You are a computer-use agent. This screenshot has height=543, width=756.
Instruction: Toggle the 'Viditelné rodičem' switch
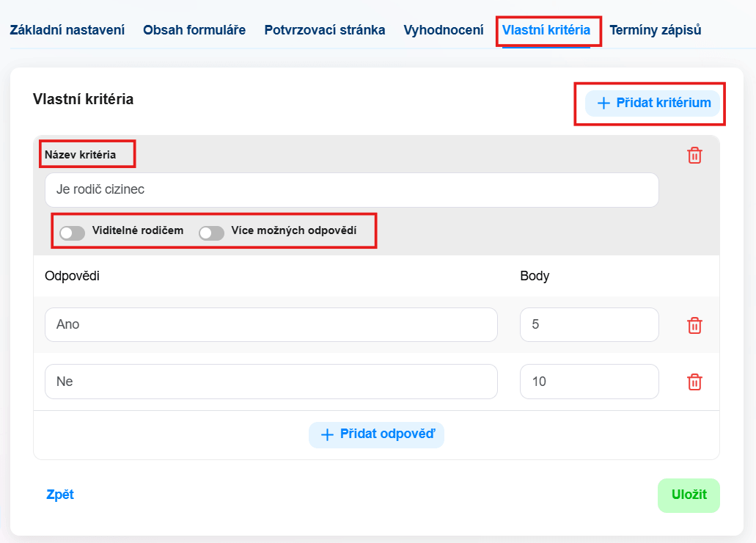(x=72, y=233)
